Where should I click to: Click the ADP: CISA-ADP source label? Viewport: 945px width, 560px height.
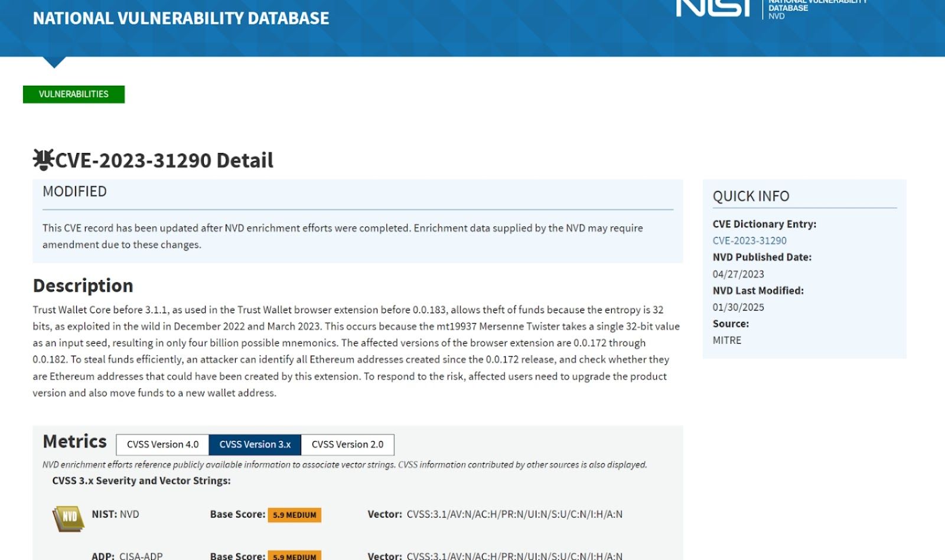click(127, 555)
